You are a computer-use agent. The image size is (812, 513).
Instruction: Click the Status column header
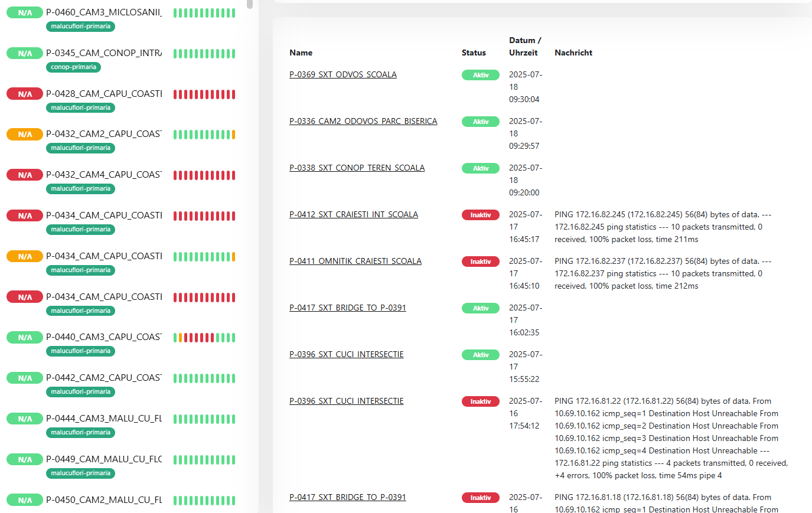(474, 53)
